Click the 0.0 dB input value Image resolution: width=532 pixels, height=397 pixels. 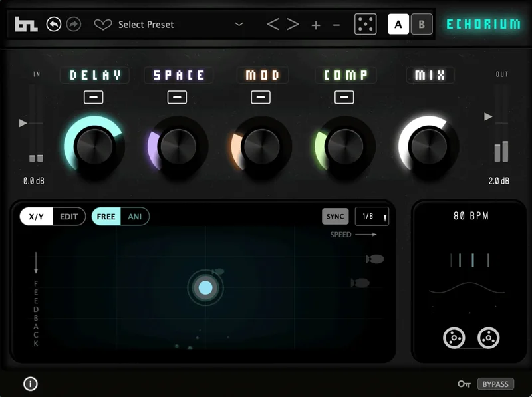[x=34, y=181]
